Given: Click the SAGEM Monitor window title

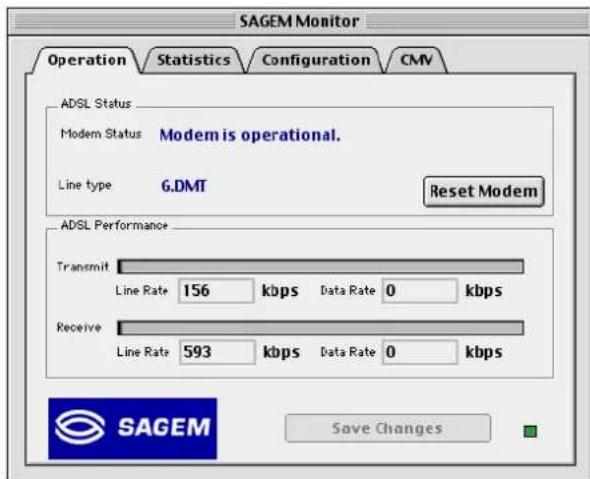Looking at the screenshot, I should 300,21.
